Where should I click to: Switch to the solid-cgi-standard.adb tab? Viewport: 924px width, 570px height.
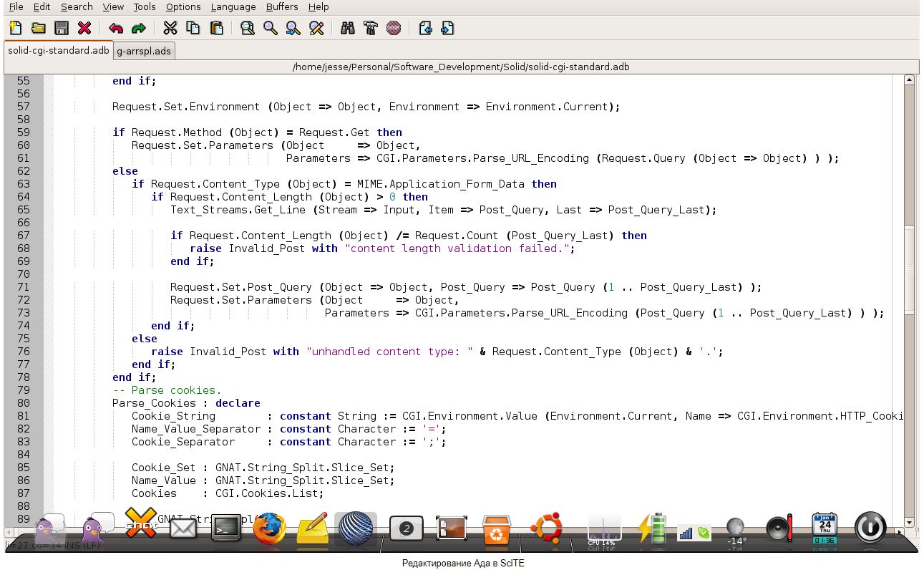[x=59, y=50]
